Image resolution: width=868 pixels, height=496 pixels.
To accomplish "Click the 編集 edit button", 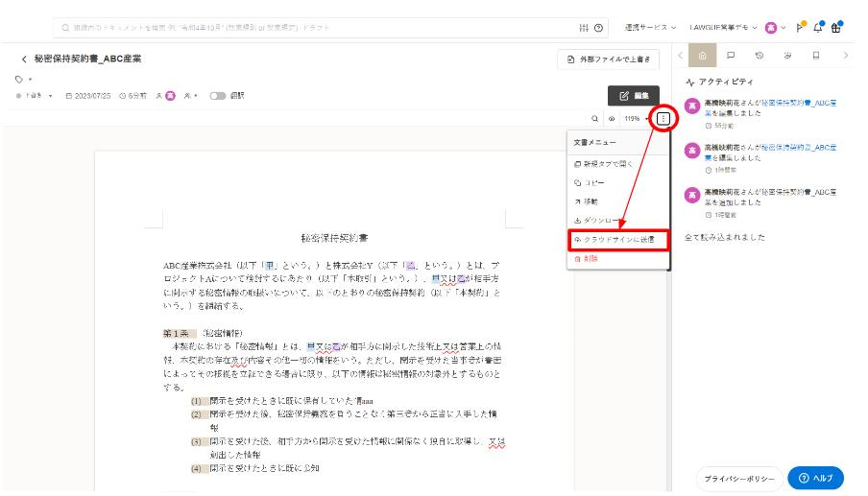I will (634, 96).
